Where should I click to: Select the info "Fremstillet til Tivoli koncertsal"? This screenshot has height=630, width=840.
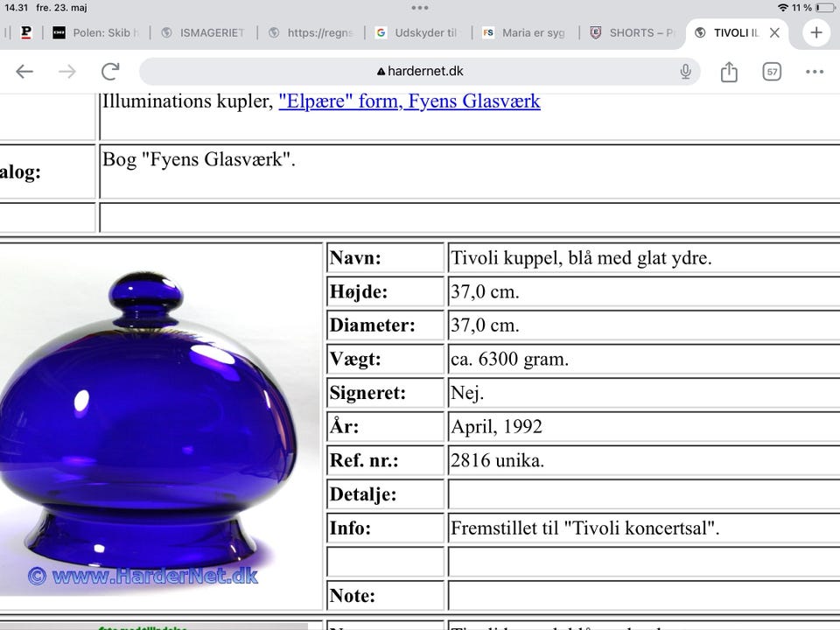click(x=585, y=528)
